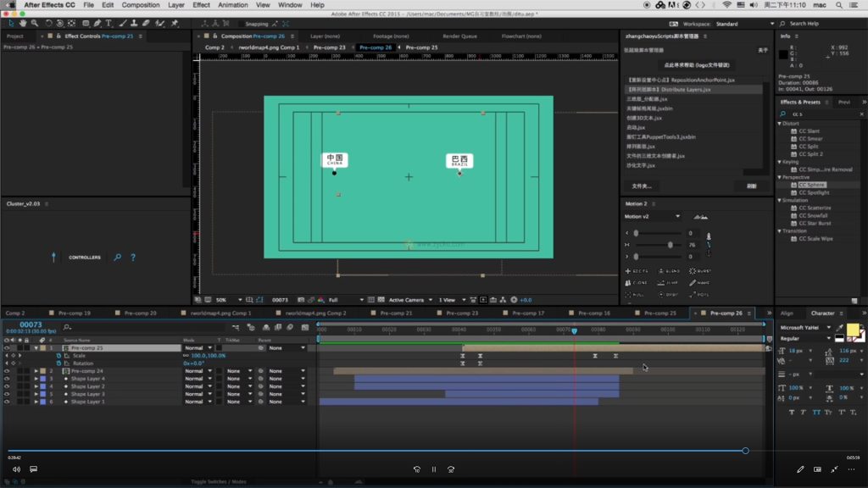Click the 刷新 refresh button

click(751, 186)
